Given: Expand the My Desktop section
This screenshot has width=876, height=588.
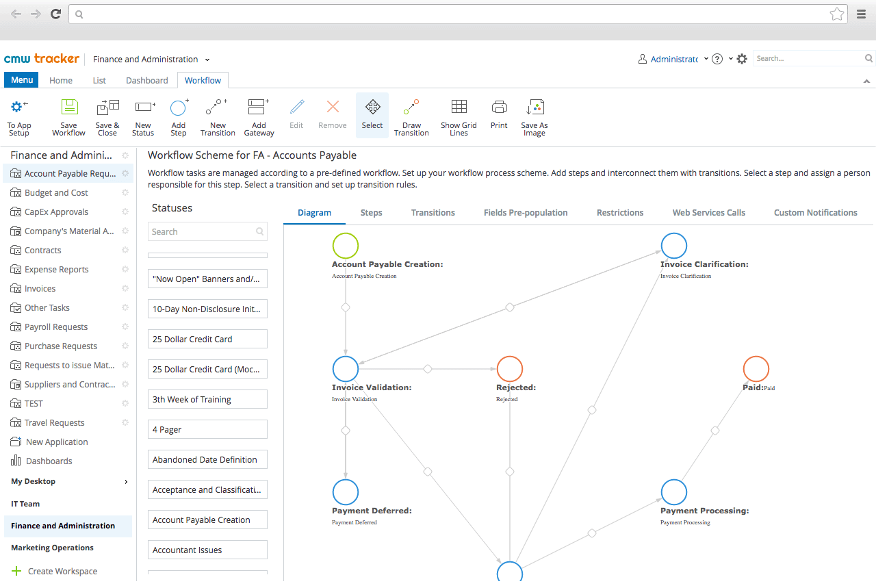Looking at the screenshot, I should click(x=33, y=481).
